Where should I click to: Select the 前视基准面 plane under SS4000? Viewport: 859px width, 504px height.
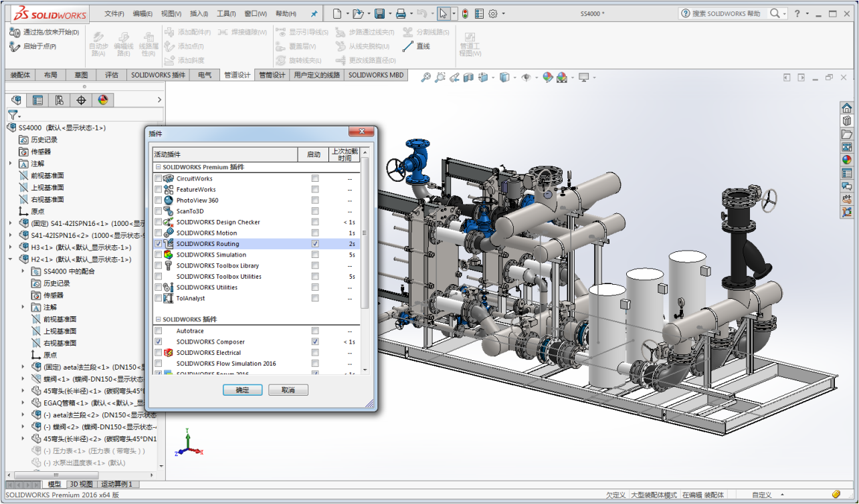(x=41, y=176)
